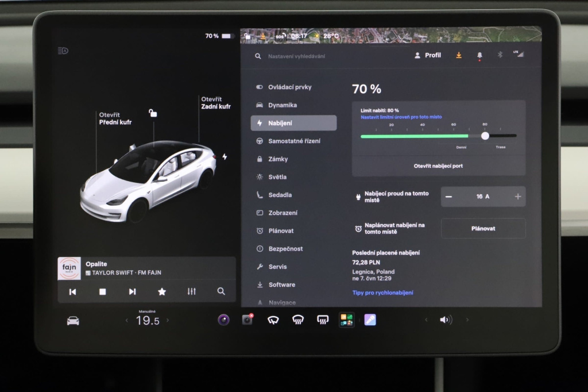
Task: Increase charging current with plus button
Action: (x=518, y=197)
